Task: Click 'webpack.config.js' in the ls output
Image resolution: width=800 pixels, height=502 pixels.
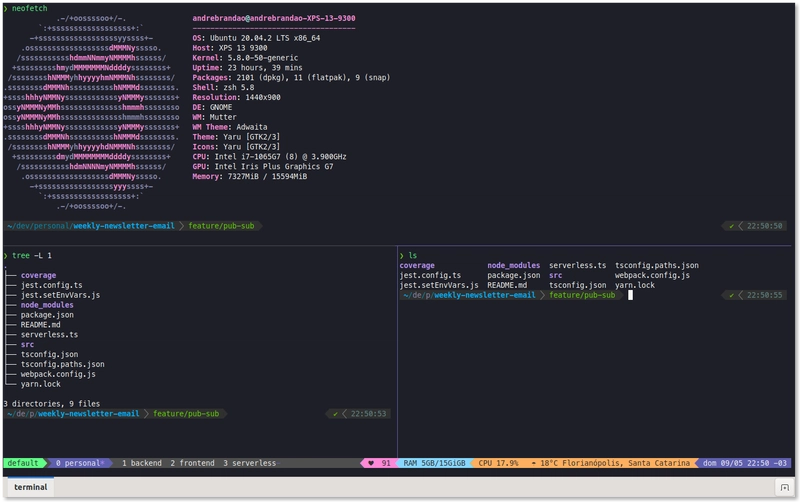Action: pyautogui.click(x=652, y=275)
